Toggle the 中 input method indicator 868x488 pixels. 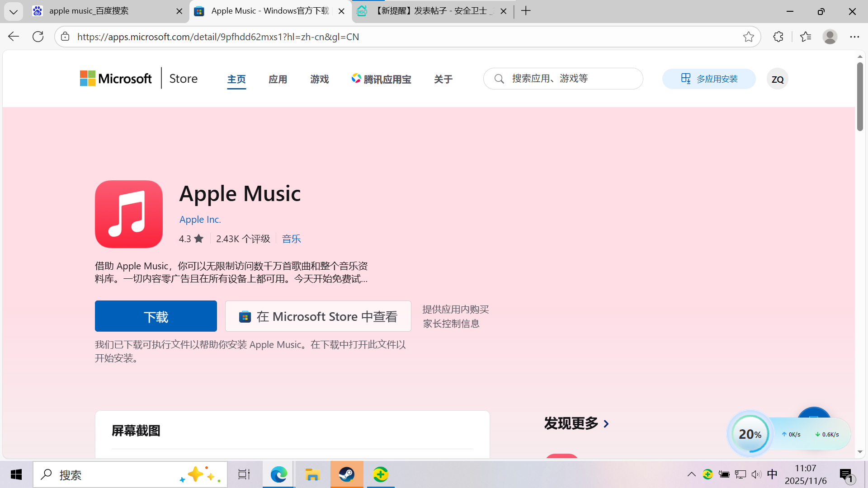772,474
